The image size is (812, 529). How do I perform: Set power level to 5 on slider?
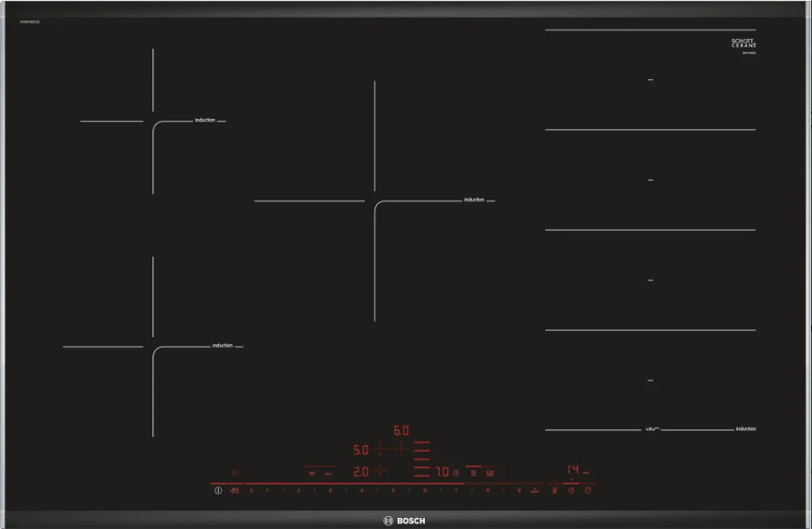tap(393, 491)
